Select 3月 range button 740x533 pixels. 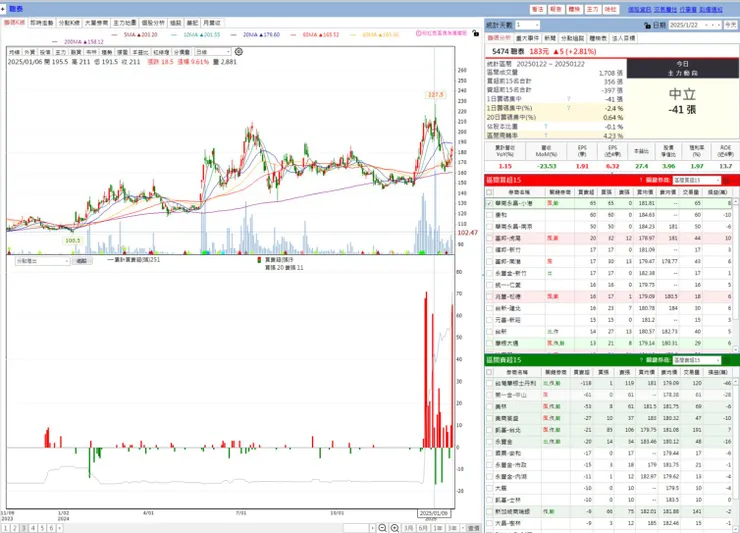[409, 528]
